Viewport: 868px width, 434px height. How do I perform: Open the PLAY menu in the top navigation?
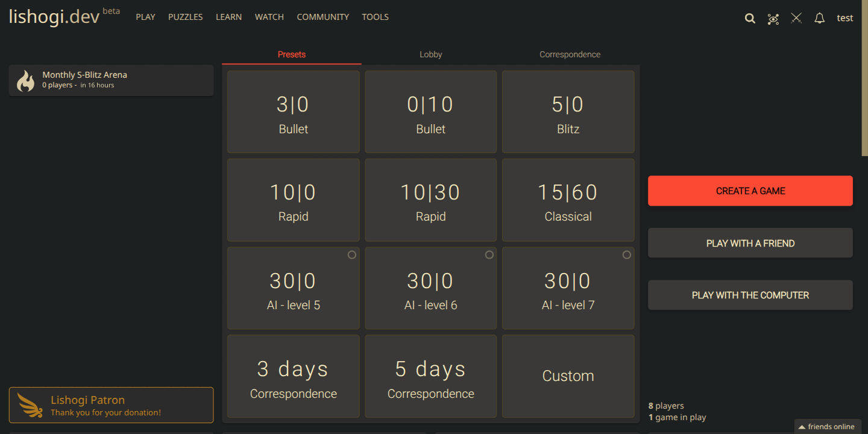coord(145,17)
